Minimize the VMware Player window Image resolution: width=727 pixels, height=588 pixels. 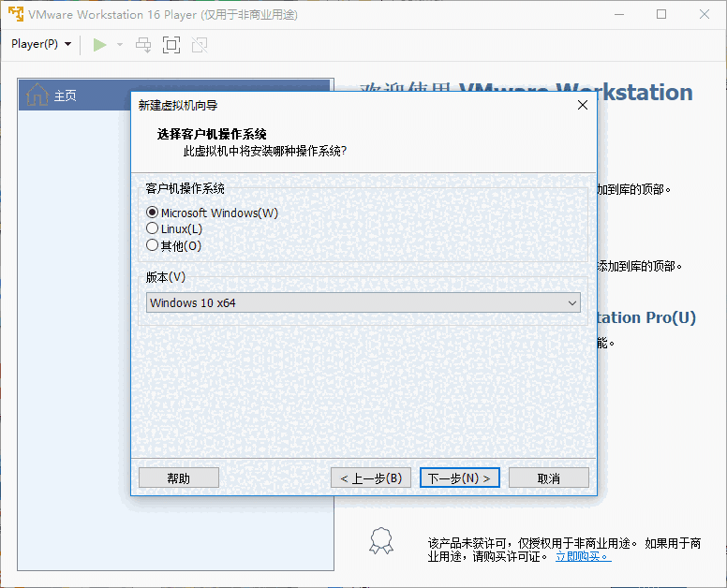click(x=619, y=14)
